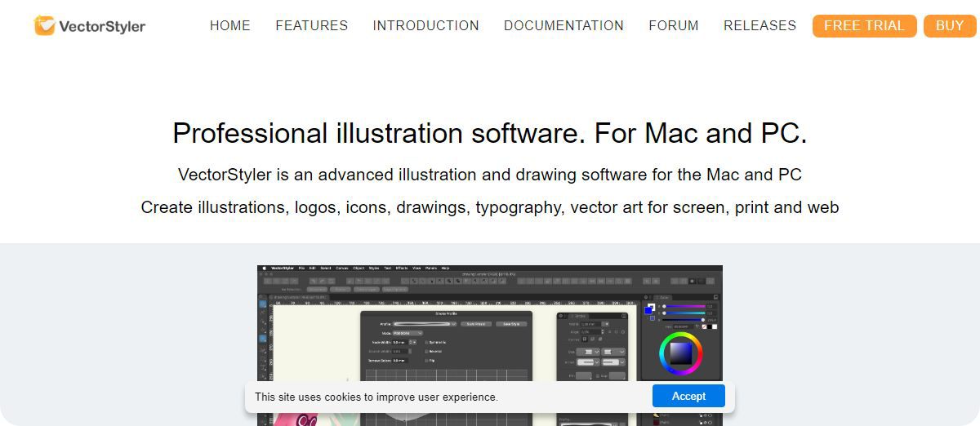The height and width of the screenshot is (426, 980).
Task: Open the INTRODUCTION section
Action: click(x=426, y=26)
